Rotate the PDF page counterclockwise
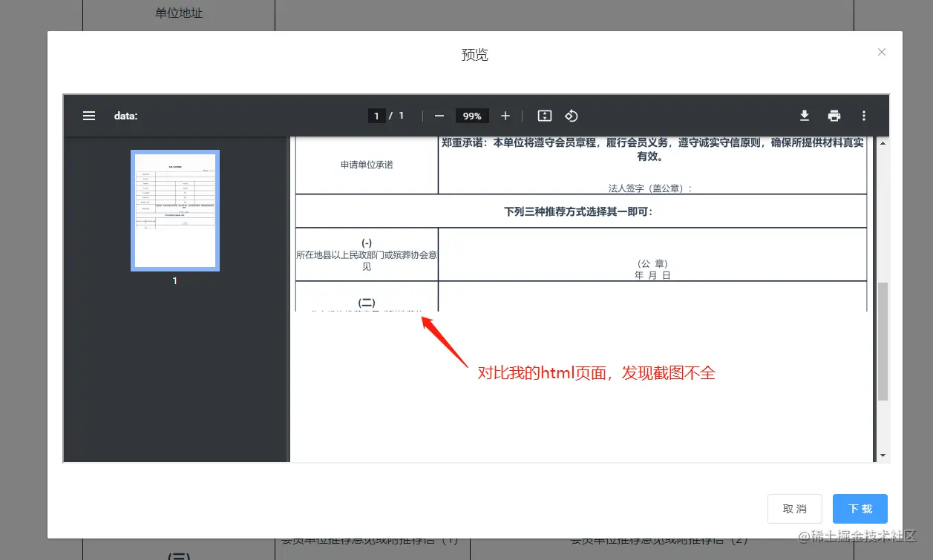Image resolution: width=933 pixels, height=560 pixels. click(x=571, y=116)
